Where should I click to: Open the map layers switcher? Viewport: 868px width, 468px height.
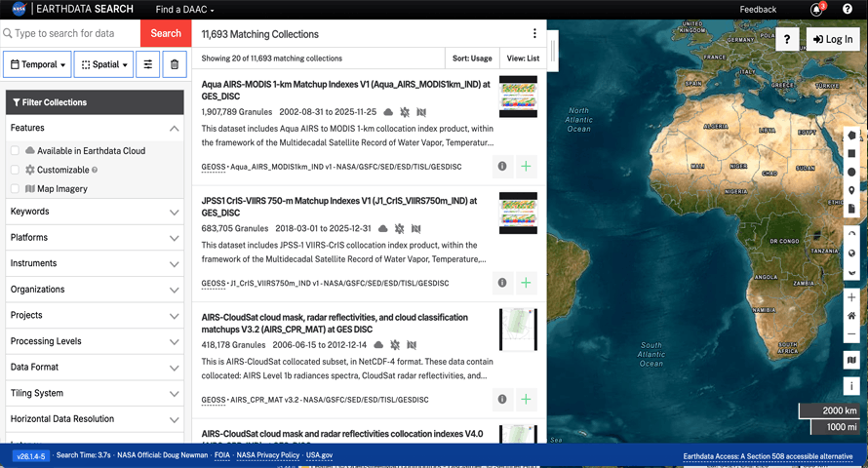point(851,360)
